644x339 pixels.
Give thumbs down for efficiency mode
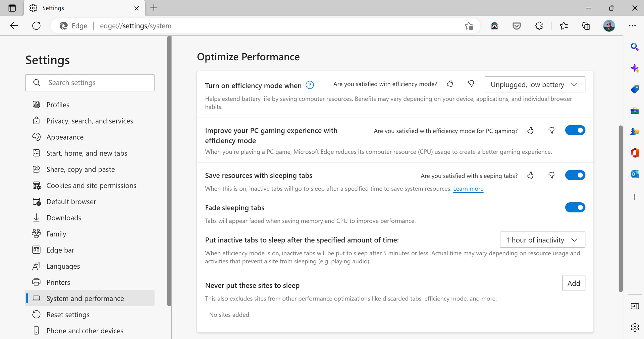(x=471, y=84)
